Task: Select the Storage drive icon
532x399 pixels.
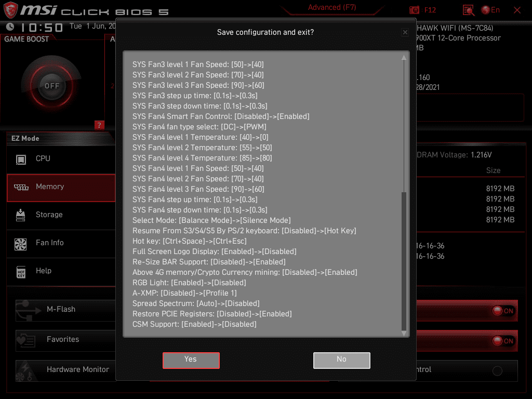Action: click(x=21, y=215)
